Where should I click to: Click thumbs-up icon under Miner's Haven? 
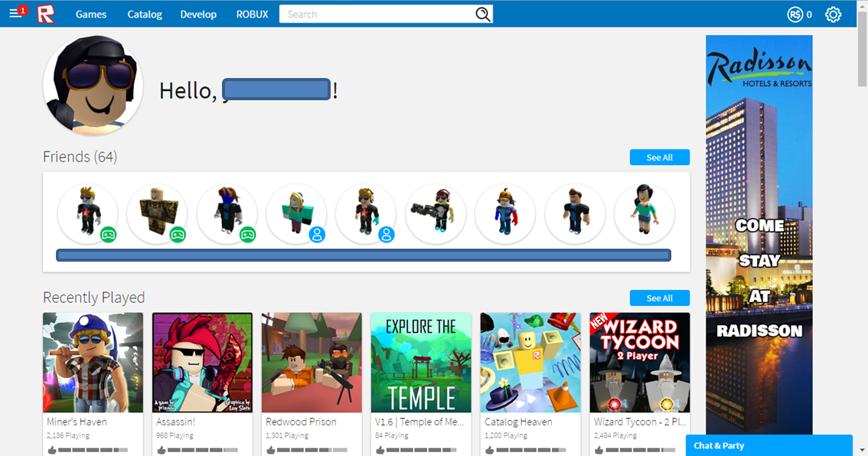[x=52, y=450]
